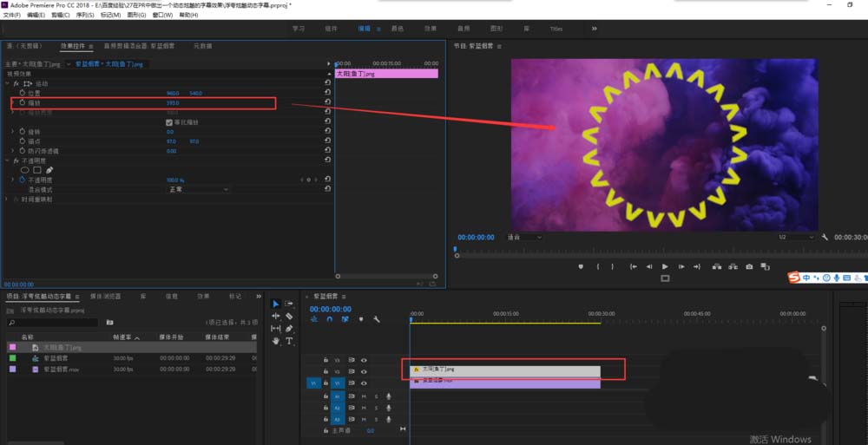Viewport: 868px width, 445px height.
Task: Select the Razor tool in the tools panel
Action: (289, 316)
